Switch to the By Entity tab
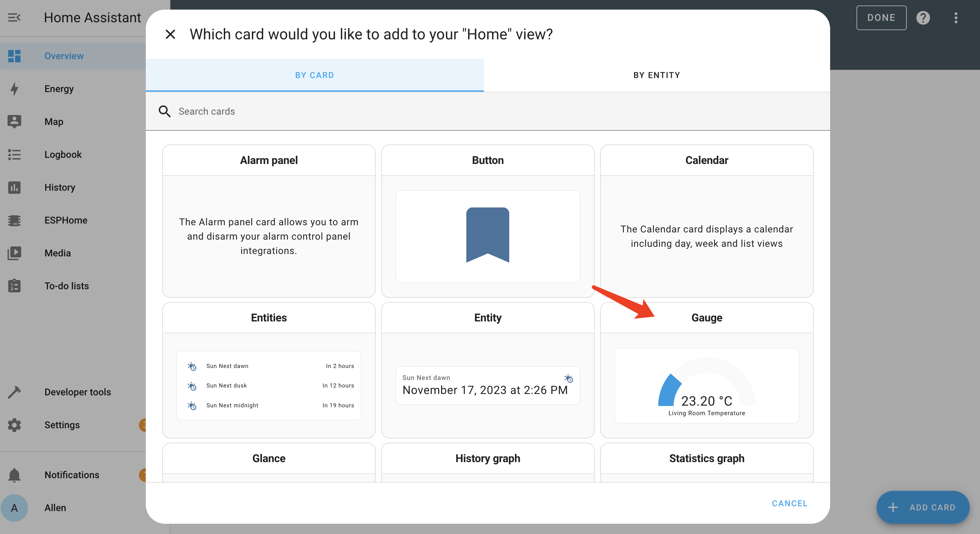980x534 pixels. [657, 75]
